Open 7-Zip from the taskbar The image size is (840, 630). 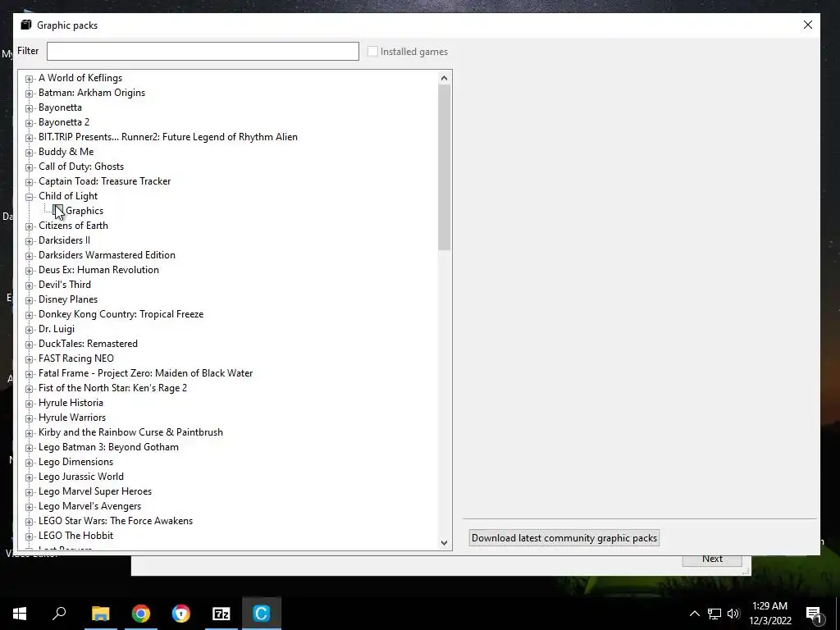(221, 614)
